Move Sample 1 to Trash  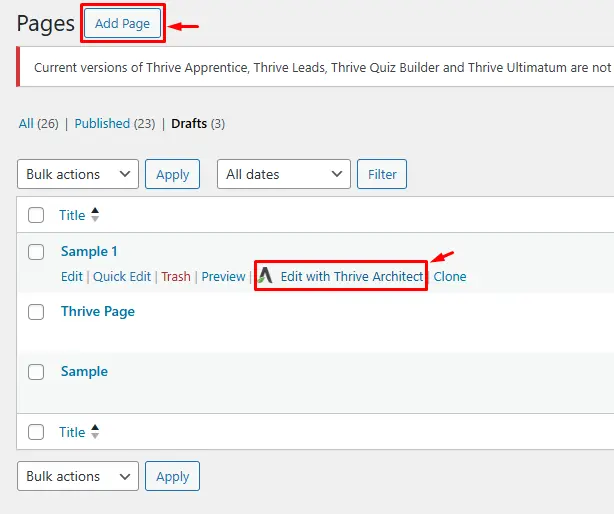point(175,277)
